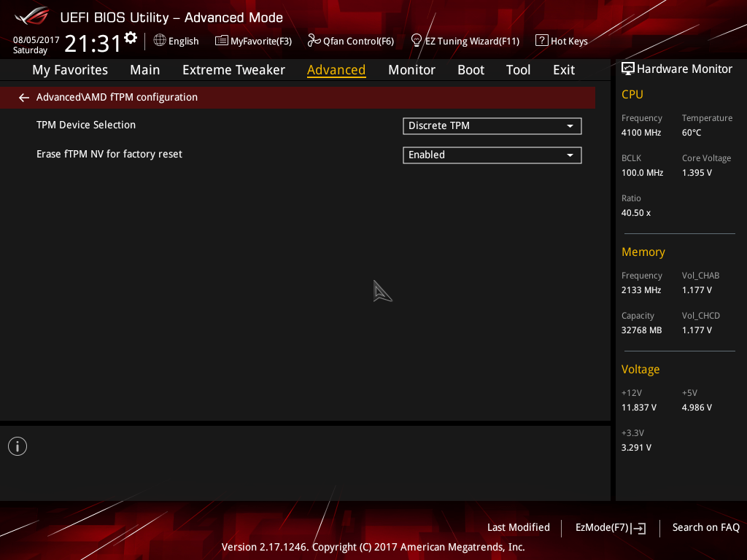Go to Boot tab
This screenshot has width=747, height=560.
click(x=471, y=70)
